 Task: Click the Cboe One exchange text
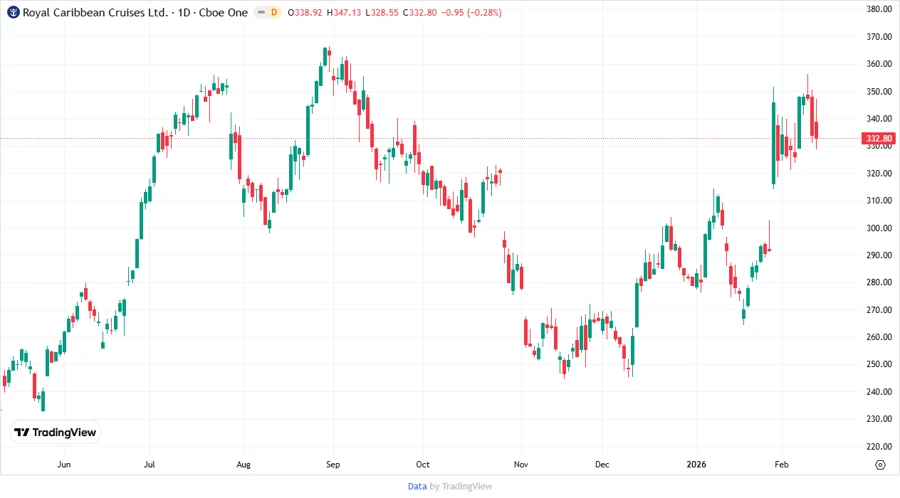coord(223,12)
